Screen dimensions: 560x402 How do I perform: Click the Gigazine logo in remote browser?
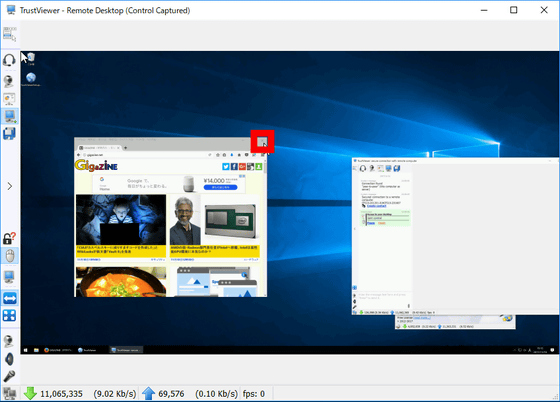[96, 166]
